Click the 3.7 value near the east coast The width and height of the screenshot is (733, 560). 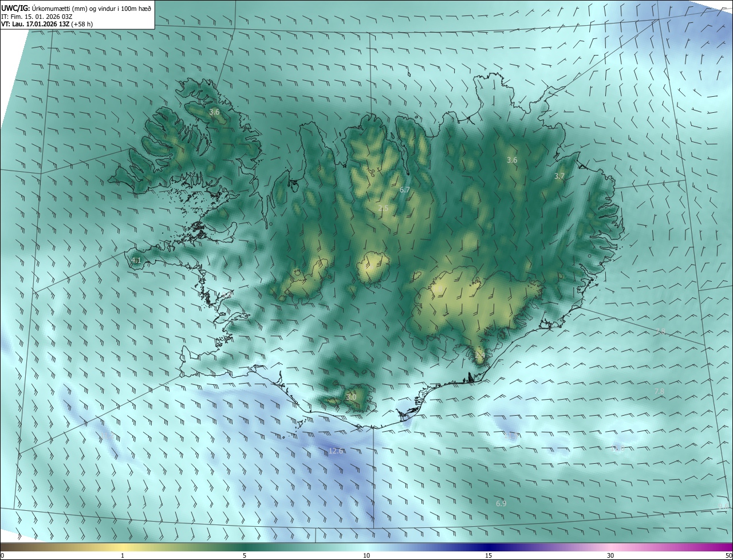coord(559,176)
